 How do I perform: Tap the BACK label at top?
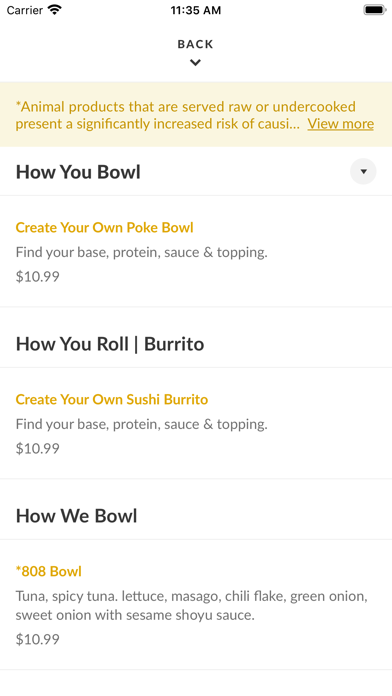[x=195, y=44]
